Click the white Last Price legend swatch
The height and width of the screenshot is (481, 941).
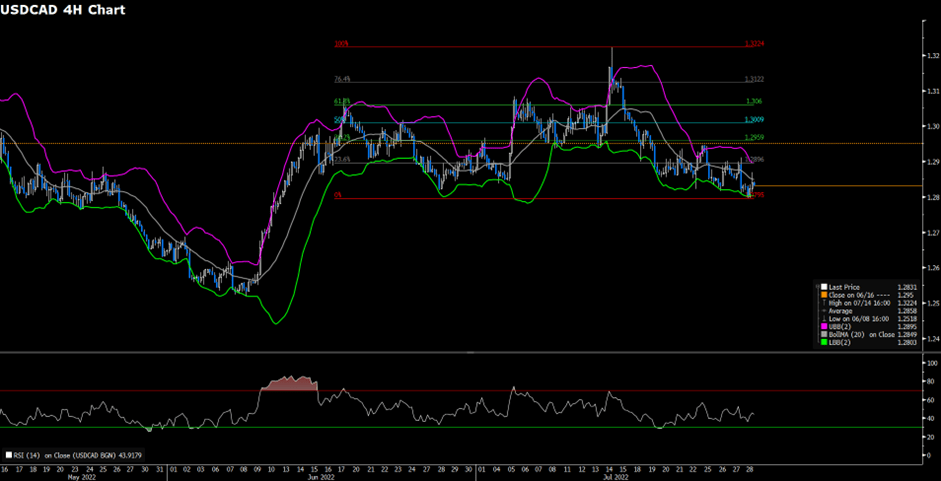(822, 287)
